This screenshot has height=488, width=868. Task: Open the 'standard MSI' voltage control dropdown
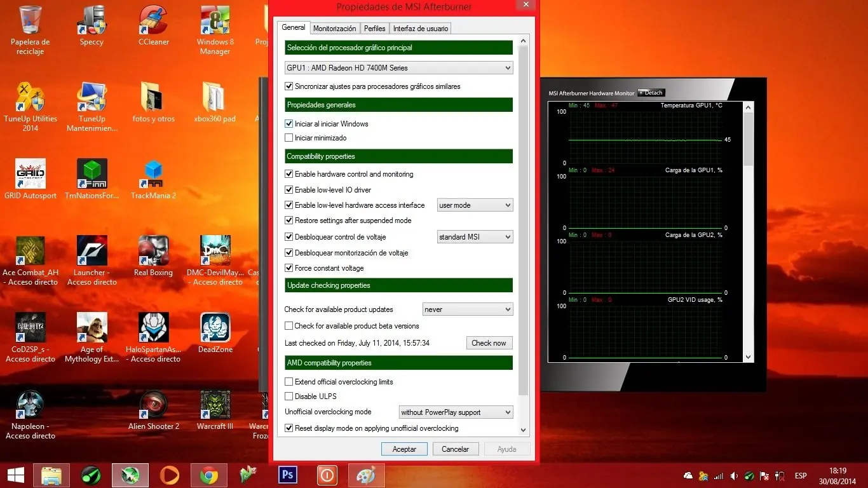(475, 237)
